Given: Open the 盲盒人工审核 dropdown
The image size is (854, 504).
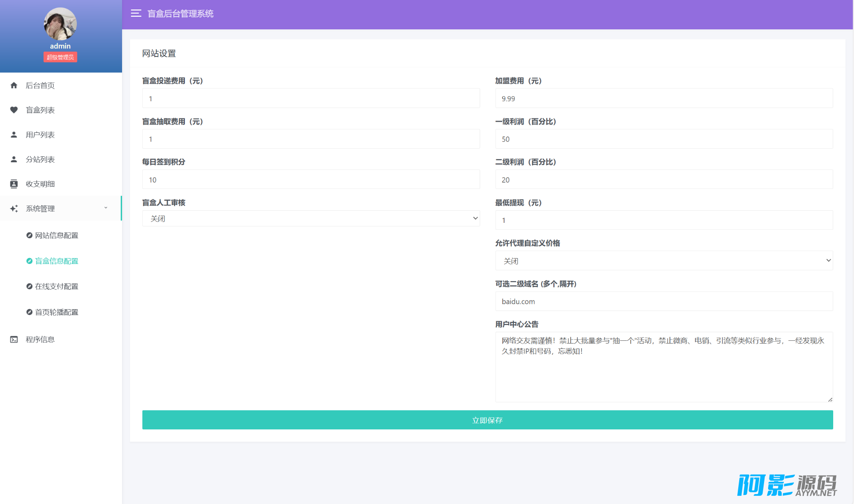Looking at the screenshot, I should click(311, 218).
